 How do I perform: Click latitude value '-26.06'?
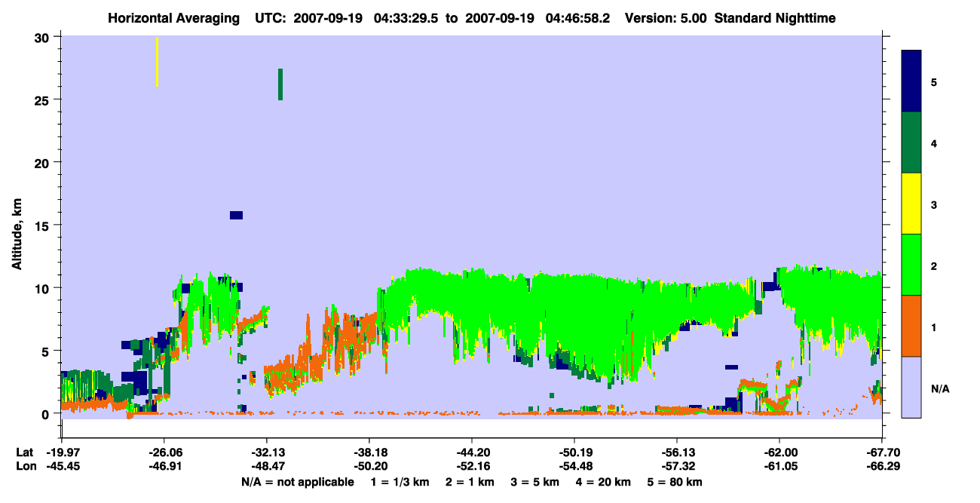pyautogui.click(x=164, y=452)
